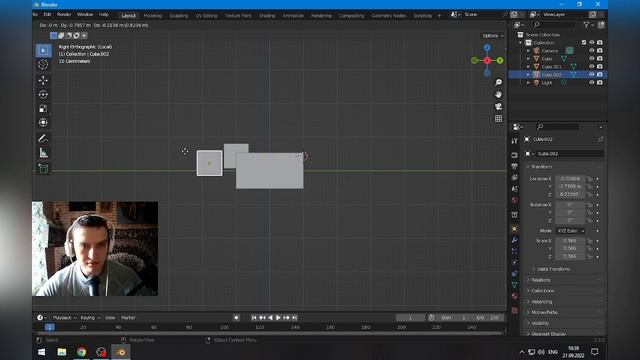Open the Texture properties tab
The width and height of the screenshot is (640, 360).
[x=515, y=310]
